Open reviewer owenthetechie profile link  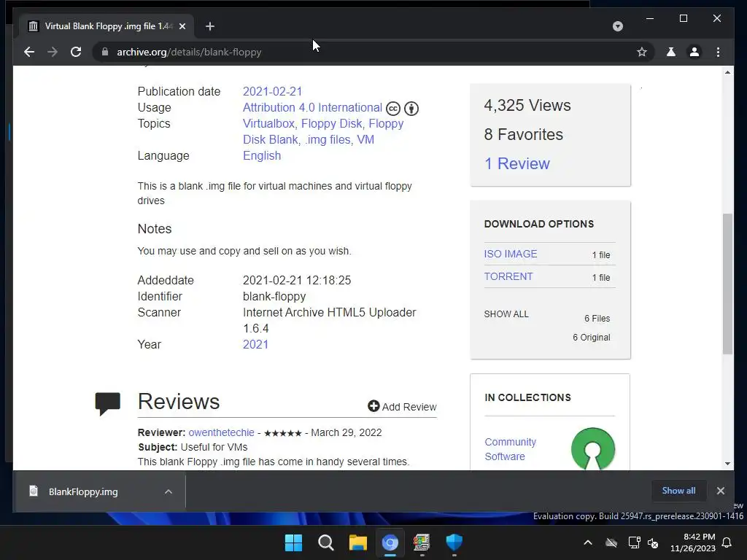pos(222,432)
